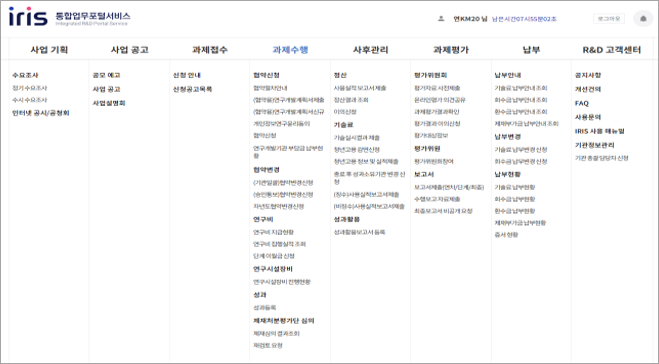Click 개인정보연구윤리동의 link

pyautogui.click(x=282, y=124)
